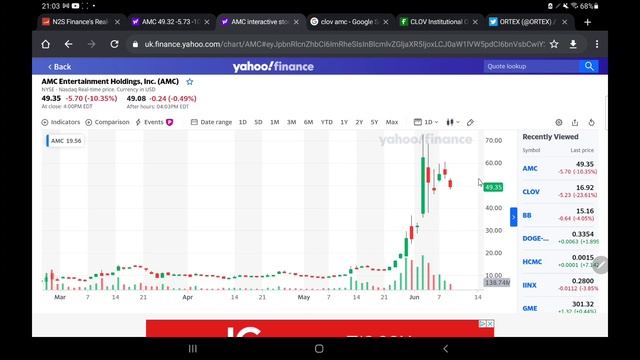640x360 pixels.
Task: Bookmark this page with the star icon
Action: coord(554,44)
